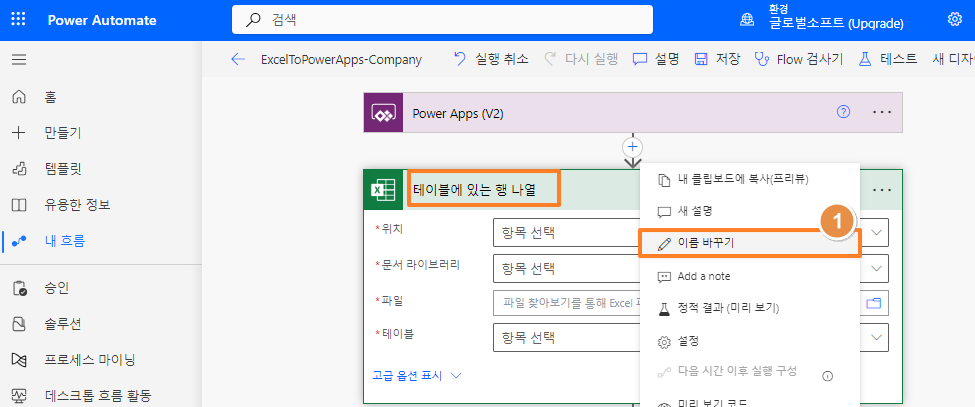Image resolution: width=975 pixels, height=407 pixels.
Task: Select 내 클립보드에 복사(프리뷰) menu item
Action: tap(749, 179)
